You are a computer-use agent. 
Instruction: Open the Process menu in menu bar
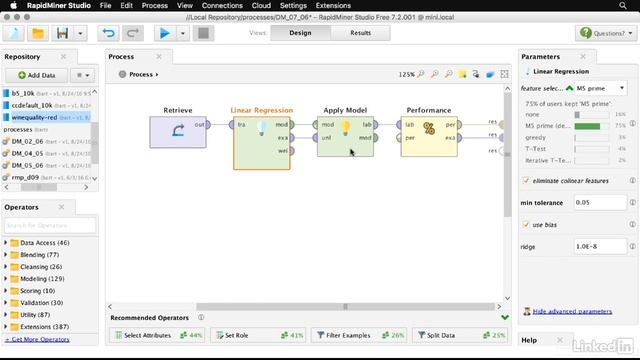[154, 5]
